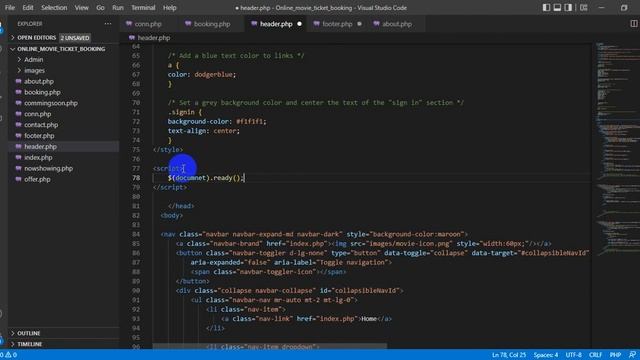Open the View menu

tap(81, 8)
